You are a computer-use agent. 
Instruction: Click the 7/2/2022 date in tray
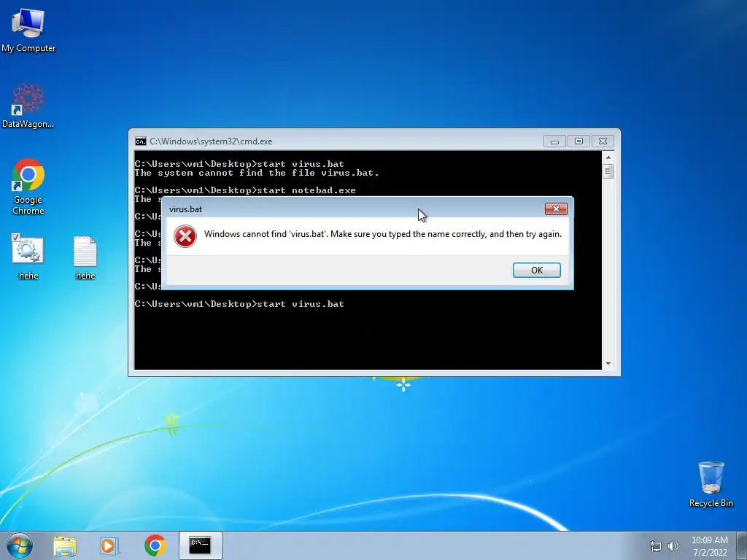pyautogui.click(x=710, y=553)
